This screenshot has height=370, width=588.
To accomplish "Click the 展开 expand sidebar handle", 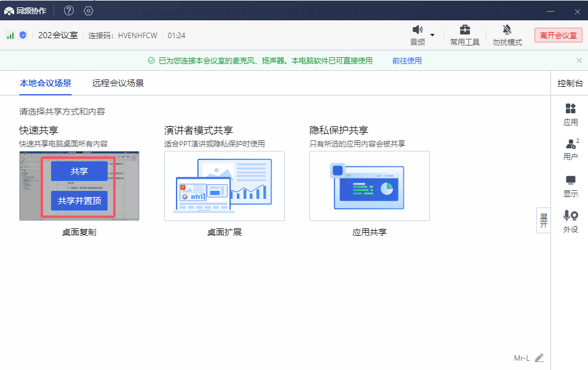I will point(543,220).
